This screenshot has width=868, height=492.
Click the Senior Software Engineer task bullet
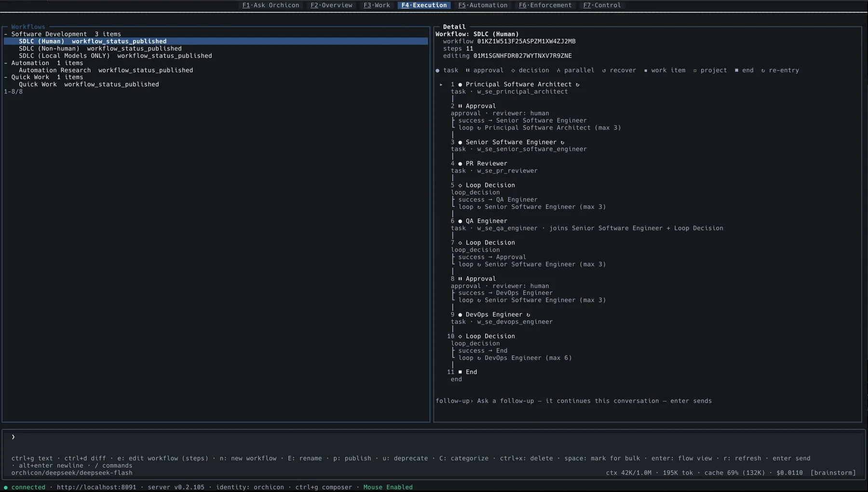pyautogui.click(x=460, y=142)
